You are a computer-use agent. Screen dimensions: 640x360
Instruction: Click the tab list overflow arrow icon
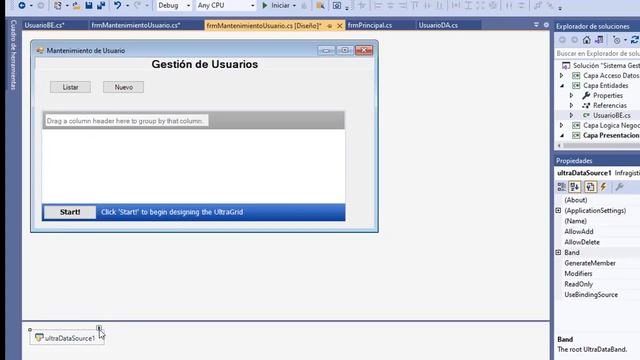coord(536,25)
